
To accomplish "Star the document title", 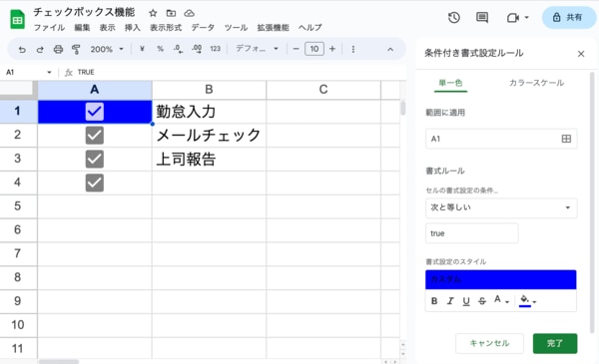I will [153, 13].
